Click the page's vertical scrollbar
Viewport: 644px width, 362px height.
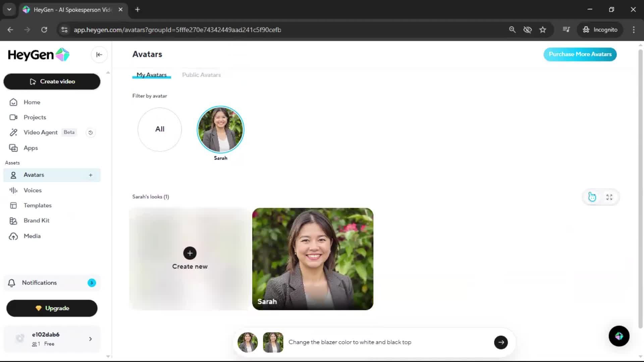(640, 188)
